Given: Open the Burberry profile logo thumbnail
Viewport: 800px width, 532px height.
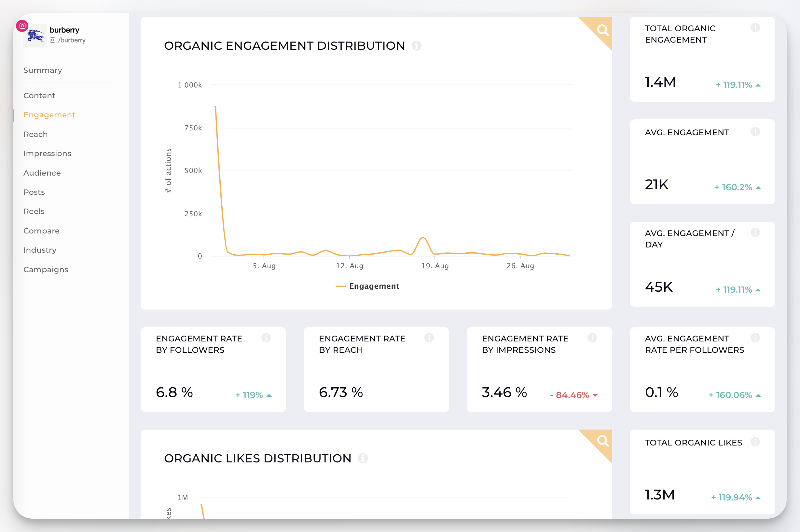Looking at the screenshot, I should (x=35, y=36).
